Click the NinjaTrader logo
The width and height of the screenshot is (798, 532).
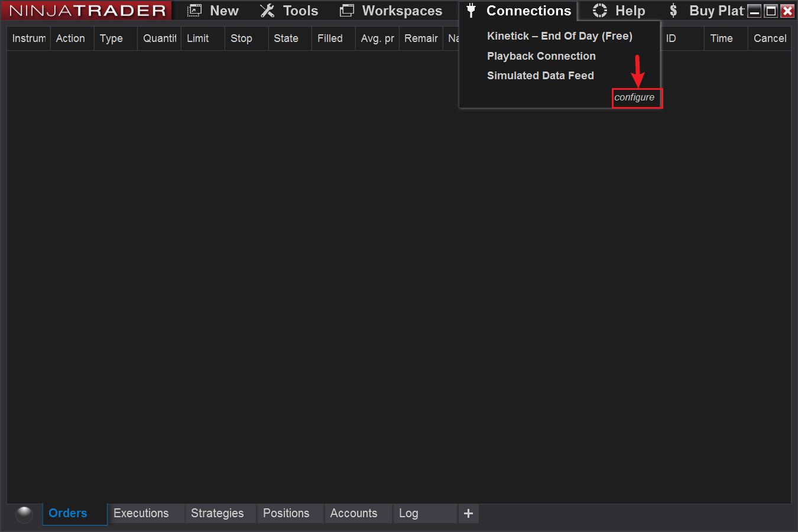87,11
